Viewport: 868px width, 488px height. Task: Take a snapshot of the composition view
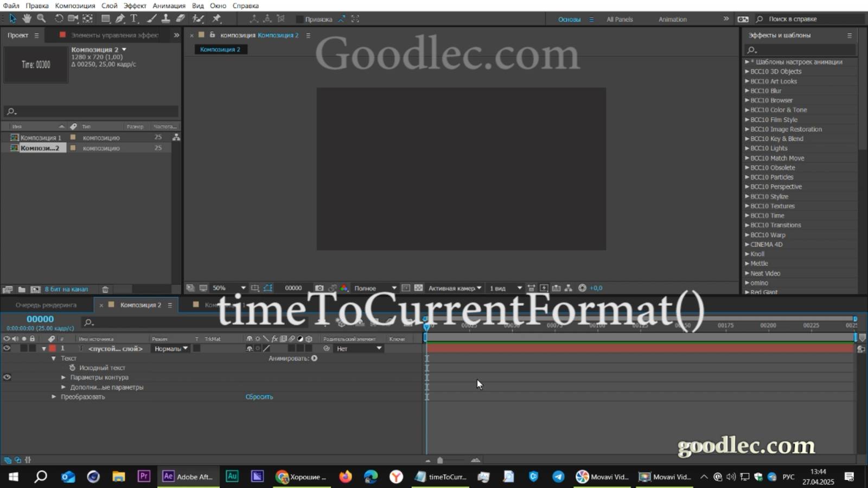[x=320, y=288]
